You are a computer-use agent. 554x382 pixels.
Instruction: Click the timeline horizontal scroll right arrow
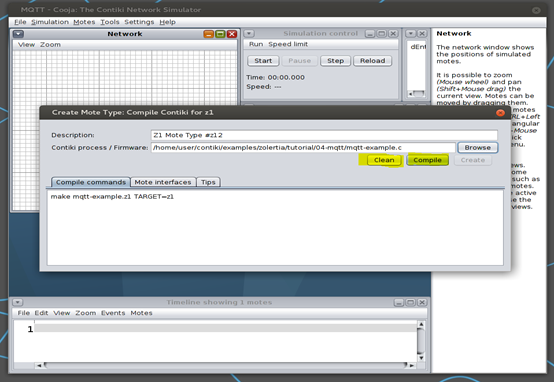[412, 365]
